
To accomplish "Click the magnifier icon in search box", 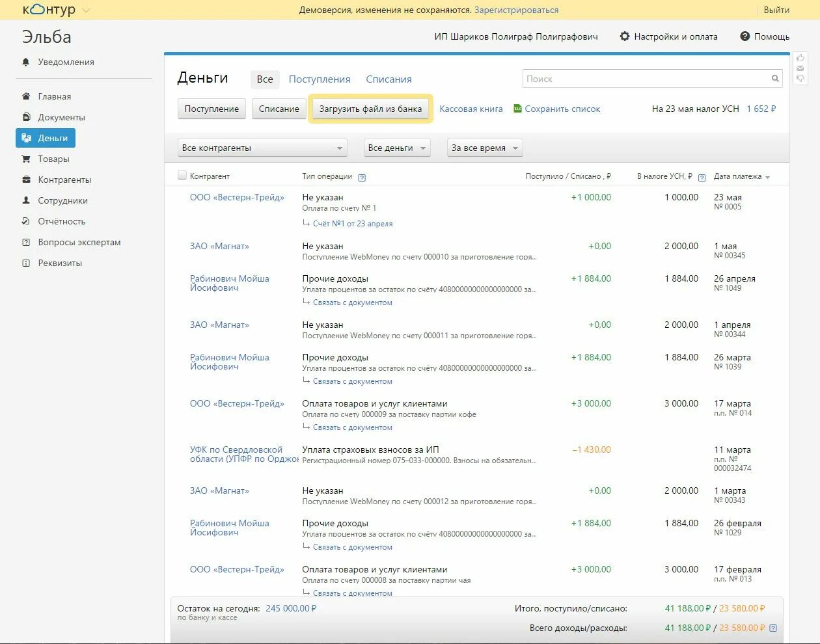I will 775,79.
